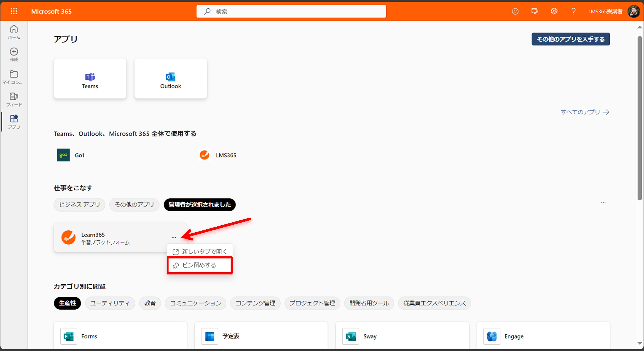Click the open-in-new-tab icon in the menu
The height and width of the screenshot is (351, 644).
click(176, 252)
